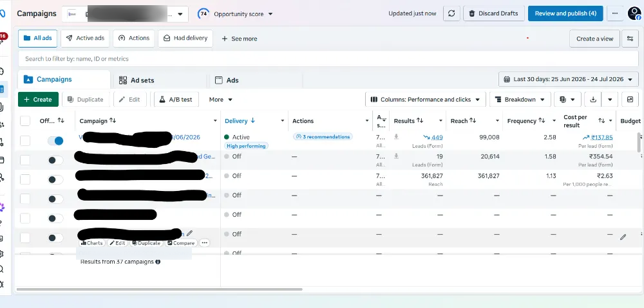The height and width of the screenshot is (308, 644).
Task: Open Charts for the hovered campaign row
Action: click(x=91, y=243)
